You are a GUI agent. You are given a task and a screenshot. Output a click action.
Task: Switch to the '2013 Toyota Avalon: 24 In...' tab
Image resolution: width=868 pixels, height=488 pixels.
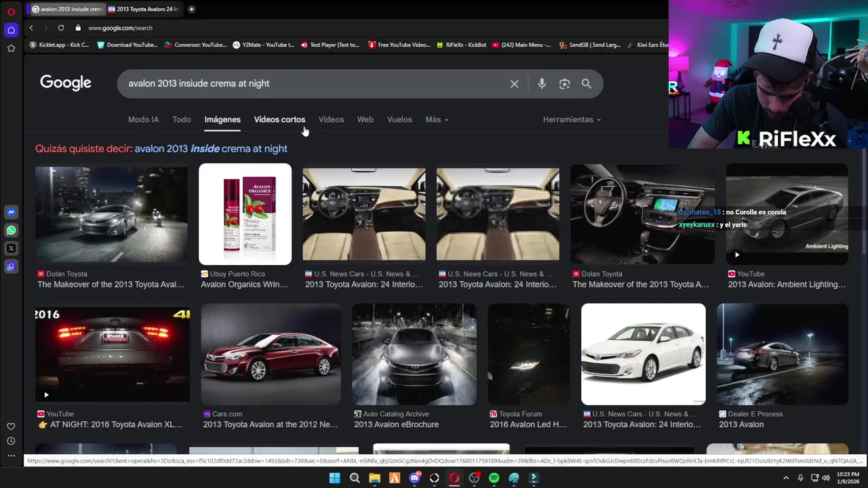(143, 9)
